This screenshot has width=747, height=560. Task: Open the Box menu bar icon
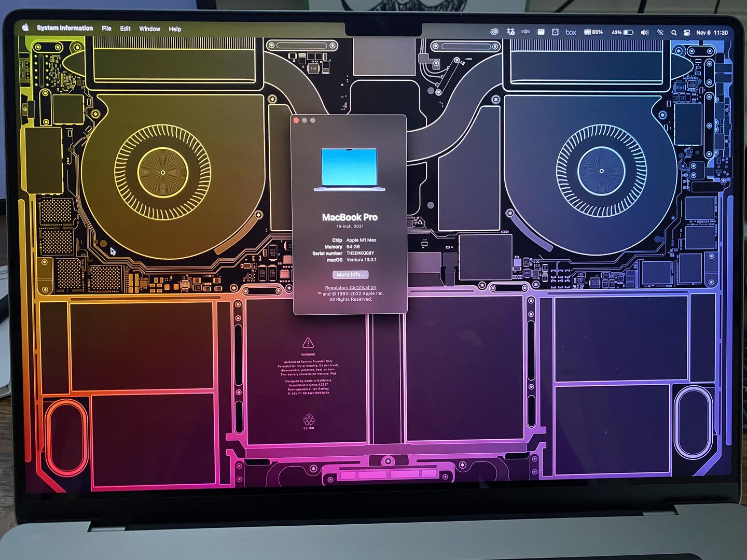571,32
